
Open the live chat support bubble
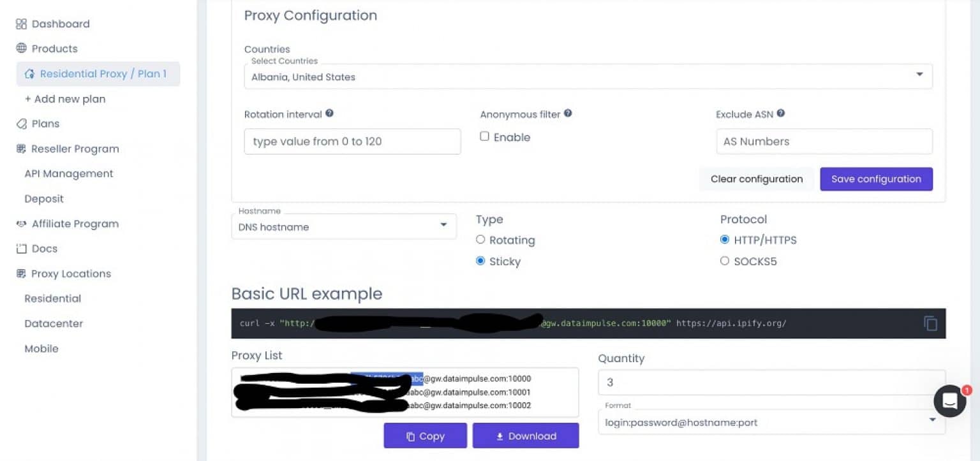click(949, 400)
